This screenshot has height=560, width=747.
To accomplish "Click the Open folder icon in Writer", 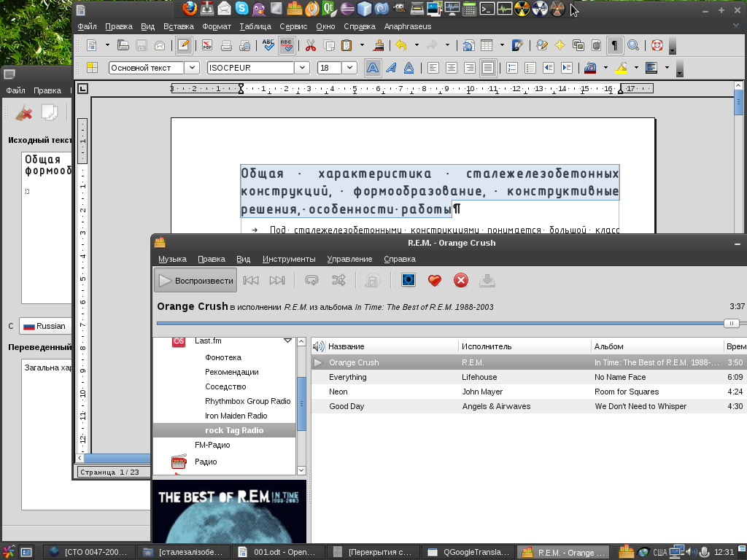I will 123,45.
